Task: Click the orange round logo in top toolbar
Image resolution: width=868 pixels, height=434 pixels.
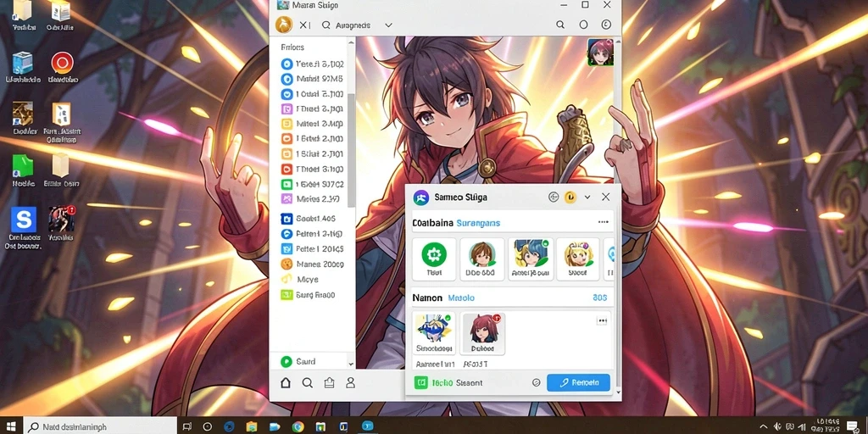Action: pos(284,25)
